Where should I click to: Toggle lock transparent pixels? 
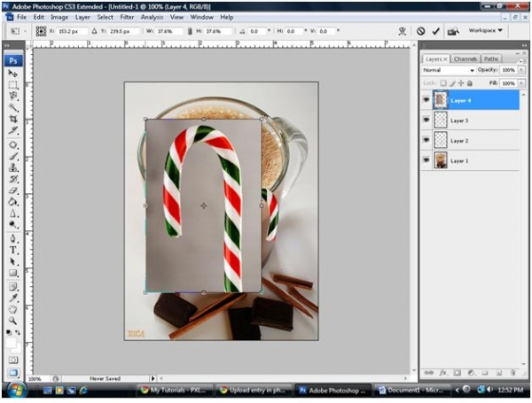tap(443, 83)
